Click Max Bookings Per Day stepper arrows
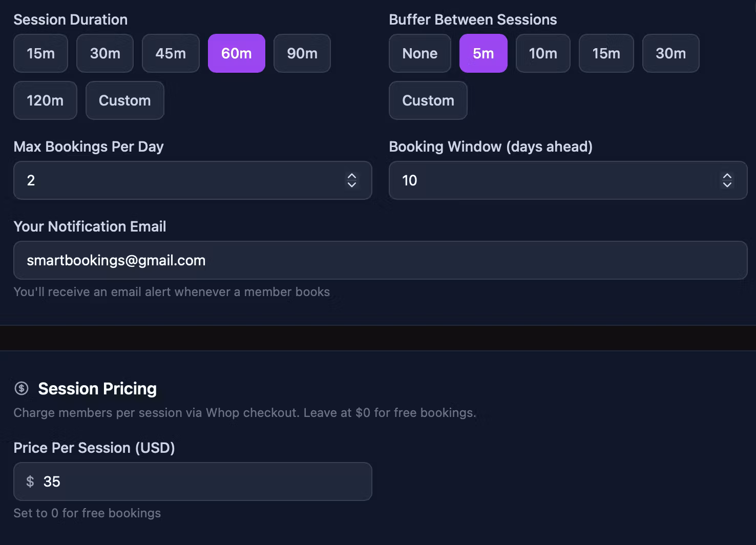Viewport: 756px width, 545px height. (352, 180)
